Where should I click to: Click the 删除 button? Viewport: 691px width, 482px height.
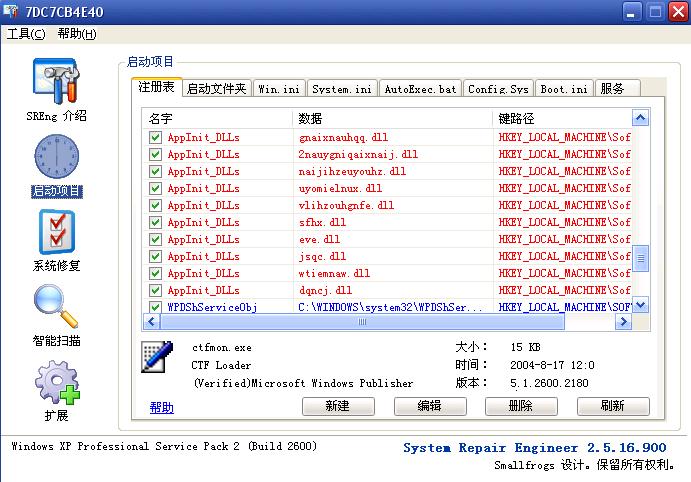click(521, 406)
